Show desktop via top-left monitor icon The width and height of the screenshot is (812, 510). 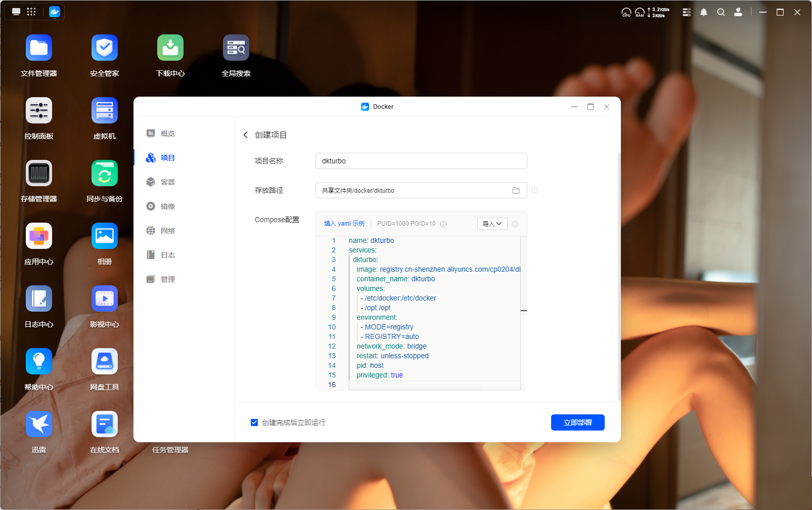(16, 12)
